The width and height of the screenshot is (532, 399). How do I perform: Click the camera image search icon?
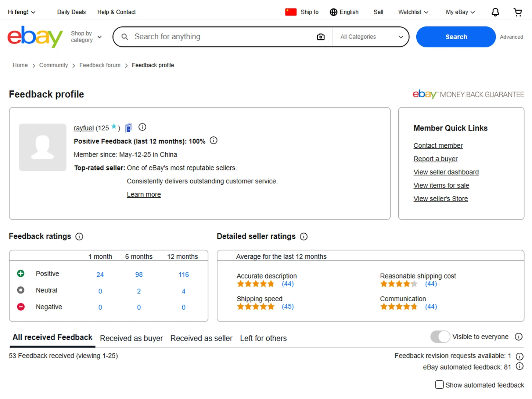tap(321, 37)
